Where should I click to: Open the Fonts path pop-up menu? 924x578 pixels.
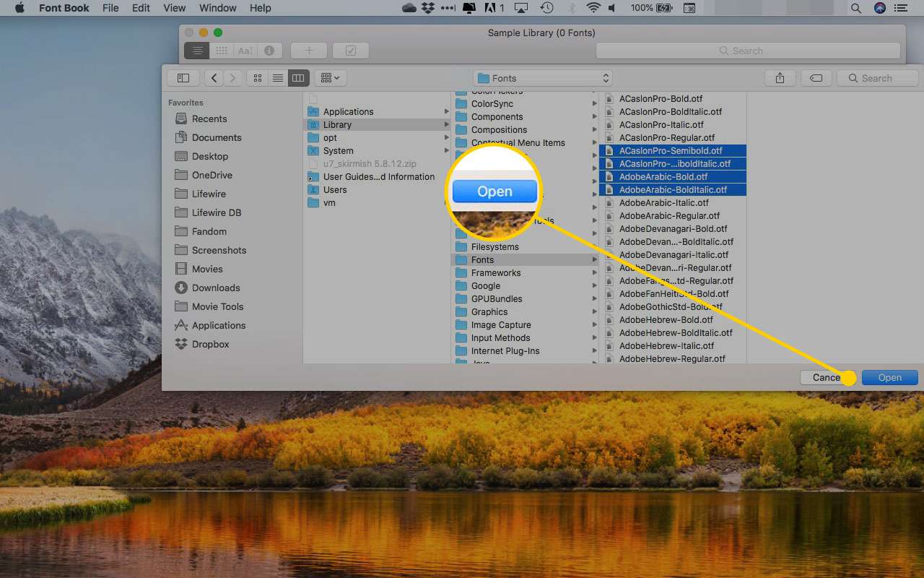tap(544, 78)
